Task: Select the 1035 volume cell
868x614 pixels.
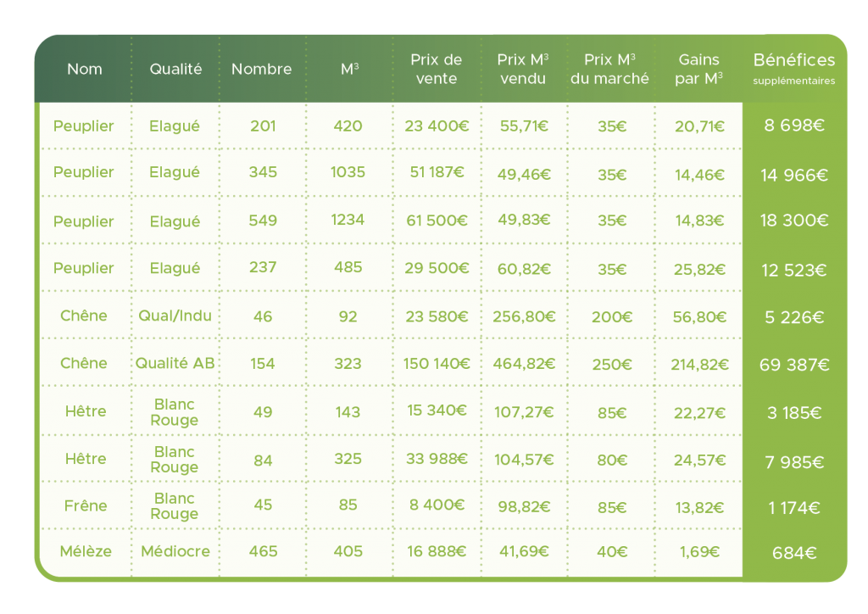Action: [x=348, y=172]
